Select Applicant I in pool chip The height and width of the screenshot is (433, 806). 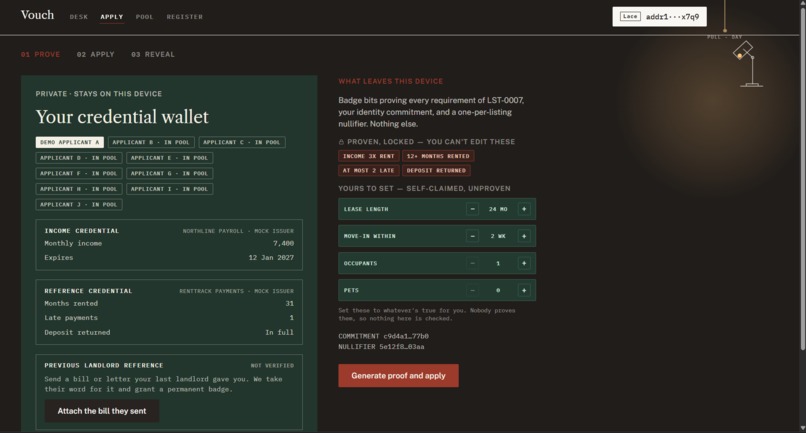pyautogui.click(x=169, y=189)
